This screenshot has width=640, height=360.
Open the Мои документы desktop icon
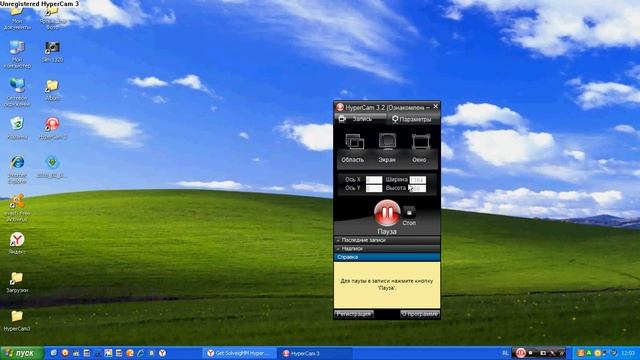coord(17,18)
